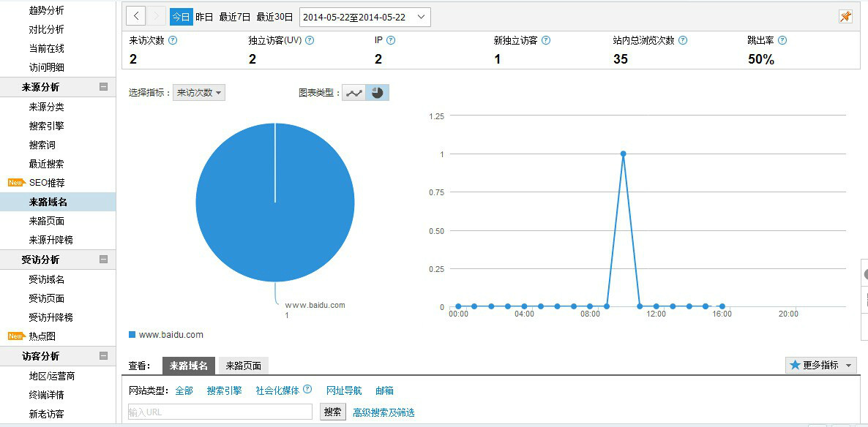Switch chart type to pie chart

tap(377, 93)
